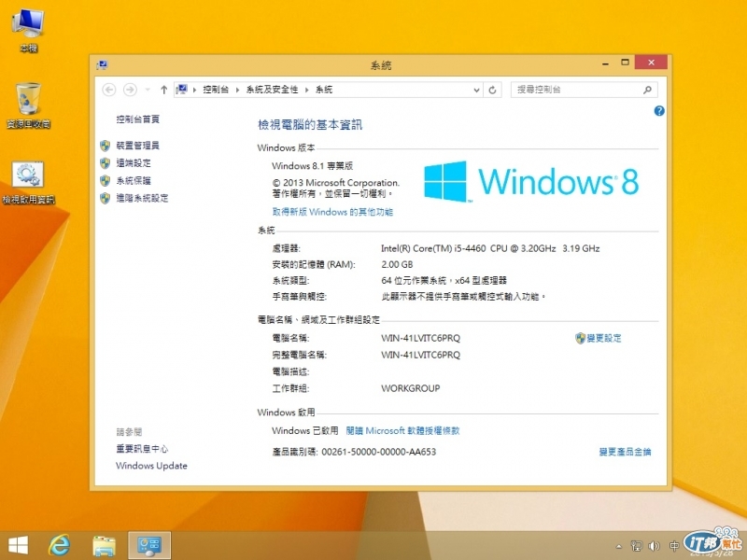Open the Recycle Bin (資源回收筒) desktop icon

point(29,105)
